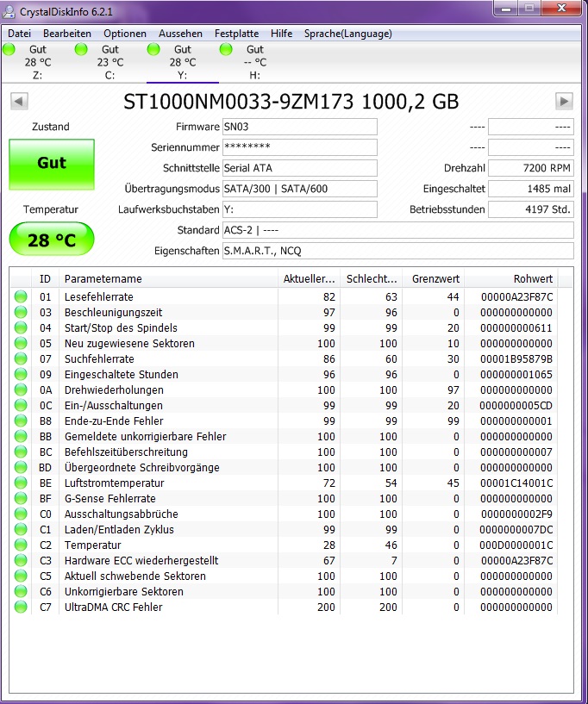This screenshot has width=588, height=704.
Task: Click status icon for Befehlszeitüberschreitung row
Action: [21, 452]
